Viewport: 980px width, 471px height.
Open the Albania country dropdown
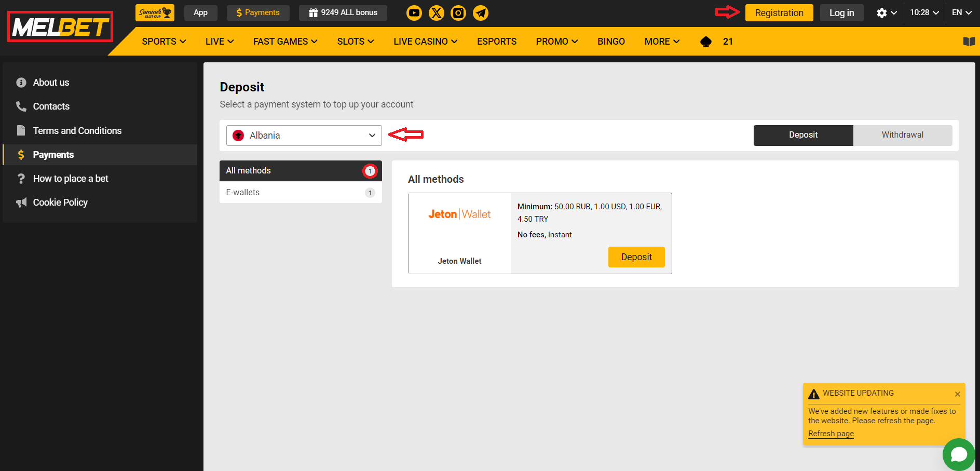pyautogui.click(x=304, y=136)
